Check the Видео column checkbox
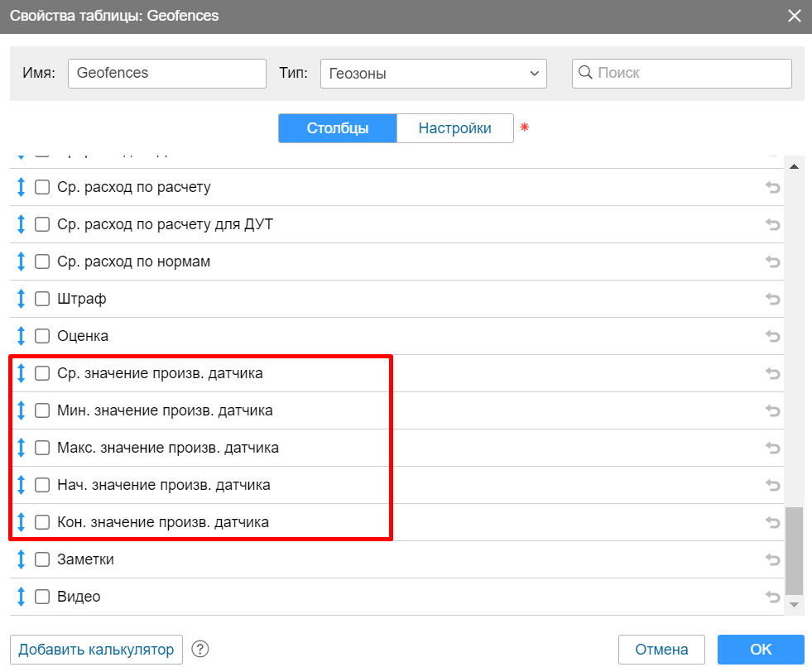This screenshot has width=812, height=667. [42, 597]
